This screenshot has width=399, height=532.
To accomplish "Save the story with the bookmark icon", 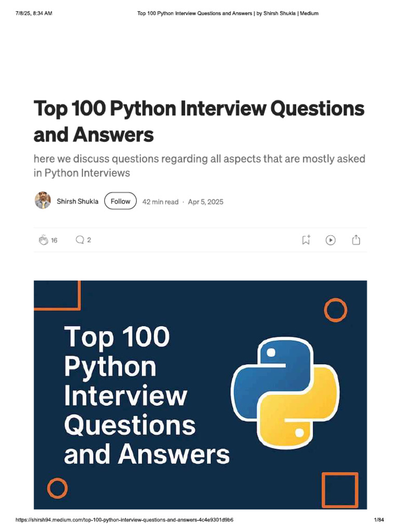I will [x=306, y=240].
